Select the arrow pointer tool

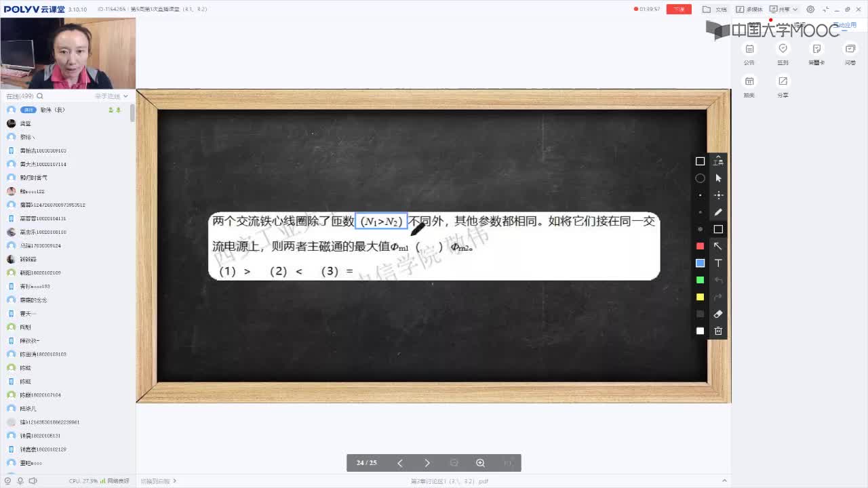718,178
